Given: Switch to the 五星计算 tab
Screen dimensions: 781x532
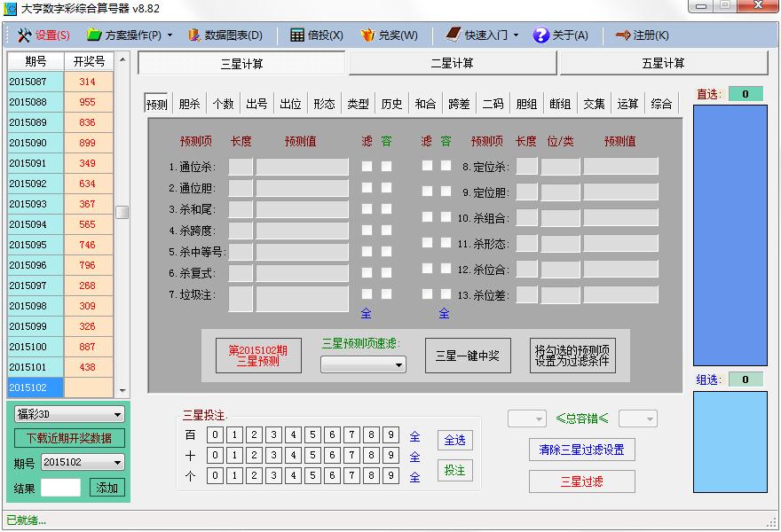Looking at the screenshot, I should [663, 63].
